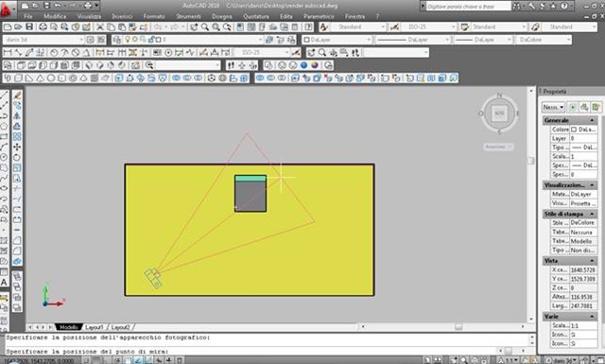This screenshot has height=364, width=605.
Task: Click the ViewCube compass in the viewport
Action: pos(499,113)
